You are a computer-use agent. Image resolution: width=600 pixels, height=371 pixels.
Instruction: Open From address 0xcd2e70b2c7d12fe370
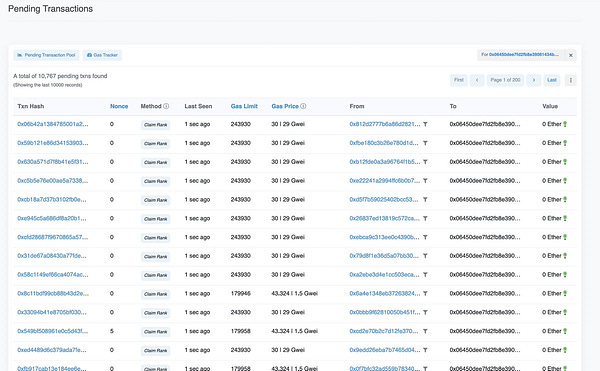[384, 331]
